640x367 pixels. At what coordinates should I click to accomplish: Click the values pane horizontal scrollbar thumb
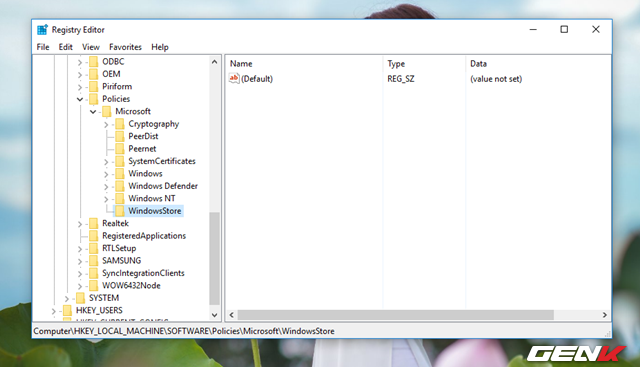pyautogui.click(x=396, y=315)
